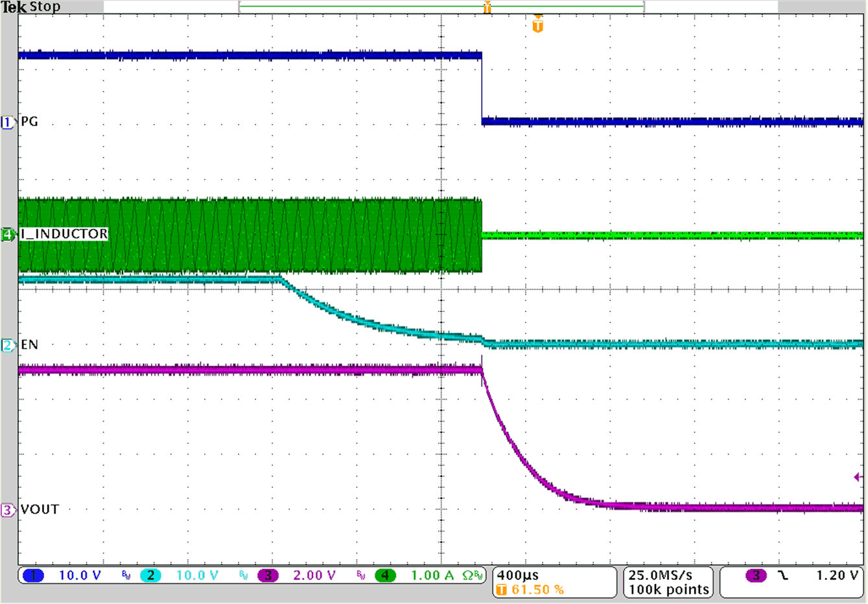Click the green record-view bar at the top

click(441, 6)
